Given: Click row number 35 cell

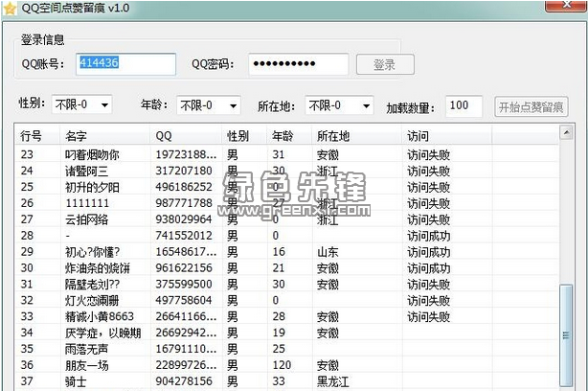Looking at the screenshot, I should pos(27,349).
